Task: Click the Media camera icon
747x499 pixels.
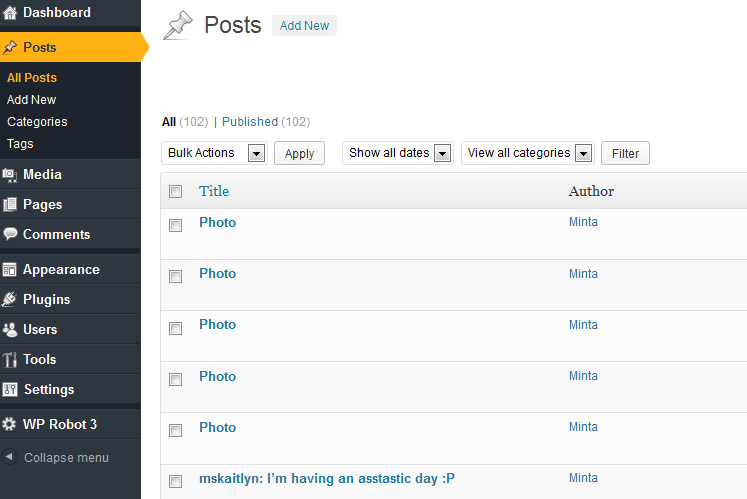Action: [10, 175]
